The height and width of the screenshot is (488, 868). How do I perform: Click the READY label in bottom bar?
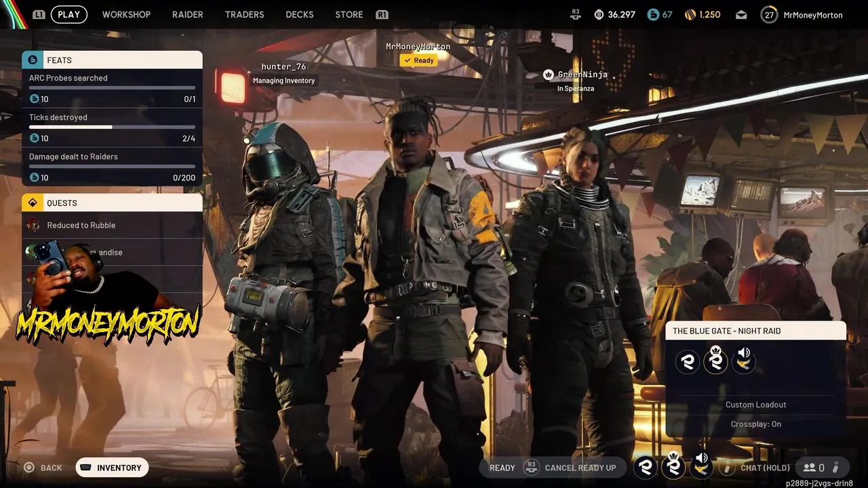(502, 468)
